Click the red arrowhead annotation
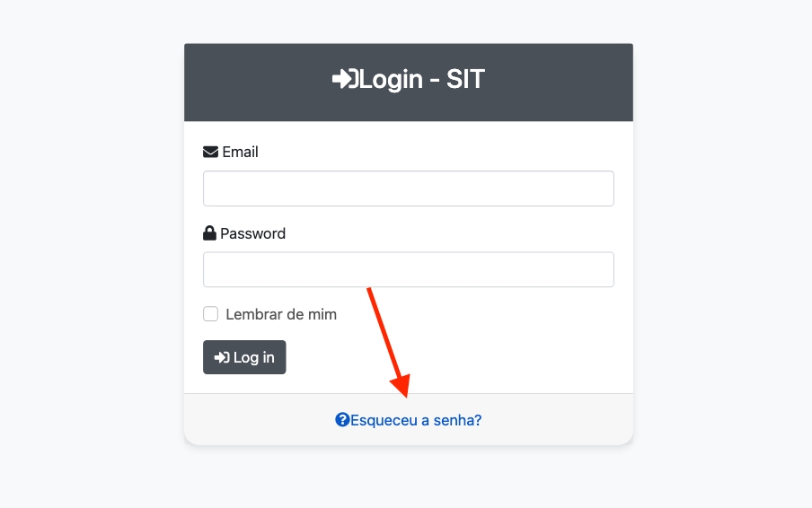 401,386
